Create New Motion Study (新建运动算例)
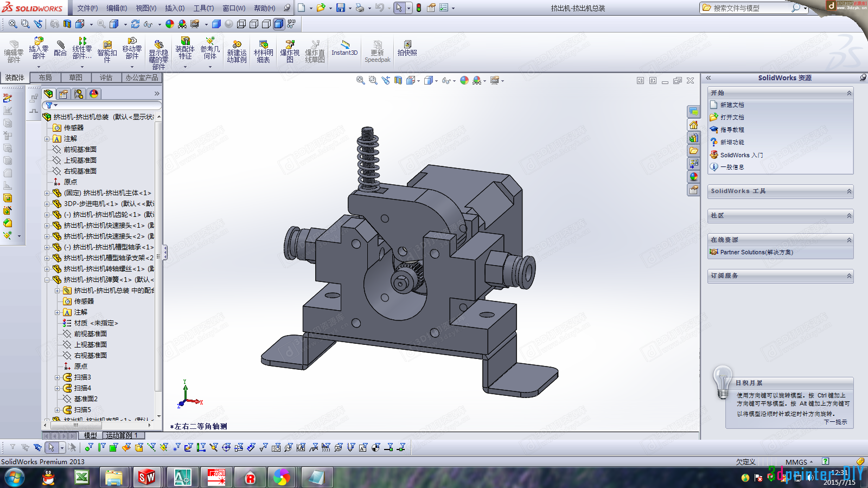Screen dimensions: 868x488 tap(237, 51)
